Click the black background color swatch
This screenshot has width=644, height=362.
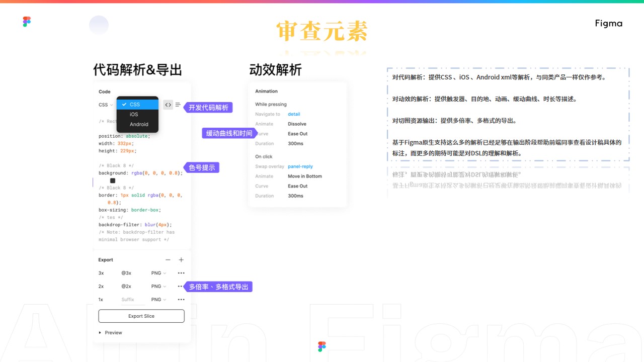(x=113, y=180)
